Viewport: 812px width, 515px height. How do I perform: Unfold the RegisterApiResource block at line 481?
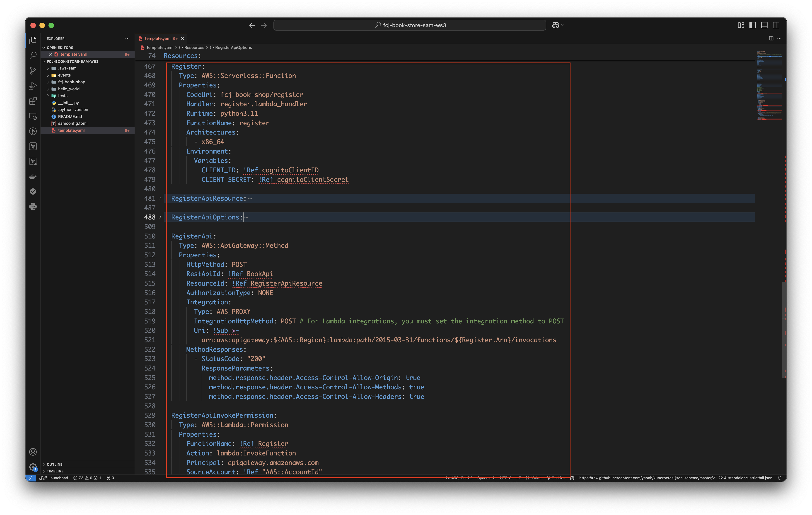click(x=160, y=199)
